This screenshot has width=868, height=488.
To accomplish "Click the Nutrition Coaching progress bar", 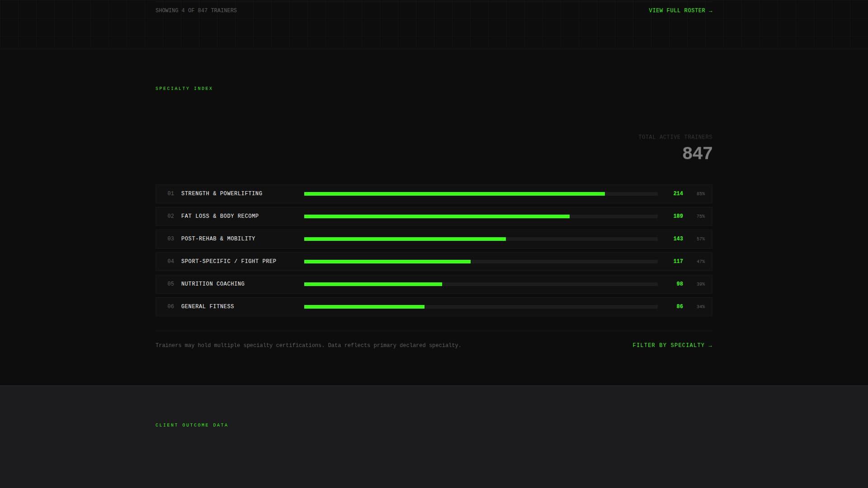I will (x=481, y=284).
